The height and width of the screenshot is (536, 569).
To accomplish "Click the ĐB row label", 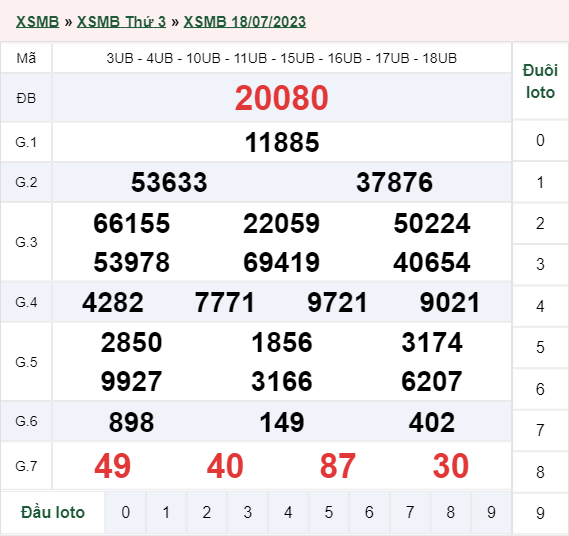I will click(26, 98).
